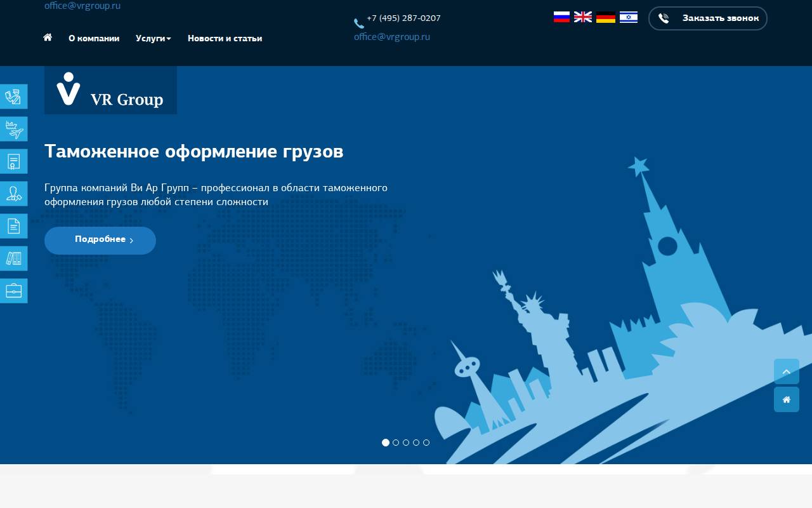812x508 pixels.
Task: Click the phone number +7 (495) 287-0207
Action: [x=403, y=18]
